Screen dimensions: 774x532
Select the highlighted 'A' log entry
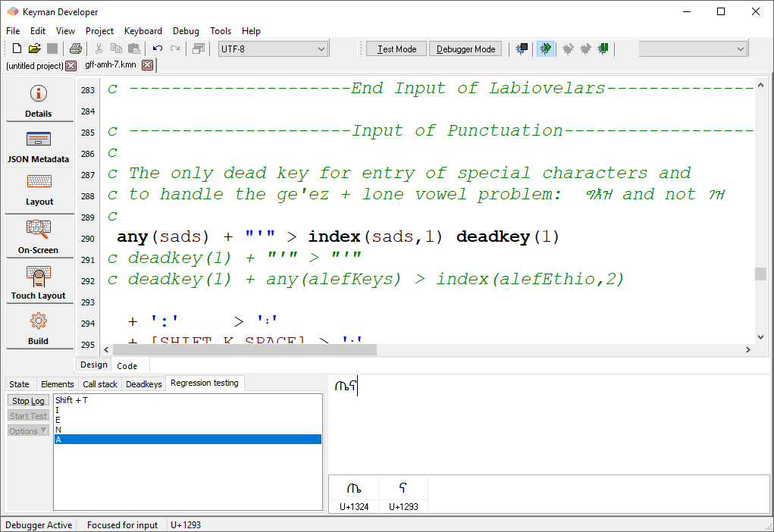(187, 440)
